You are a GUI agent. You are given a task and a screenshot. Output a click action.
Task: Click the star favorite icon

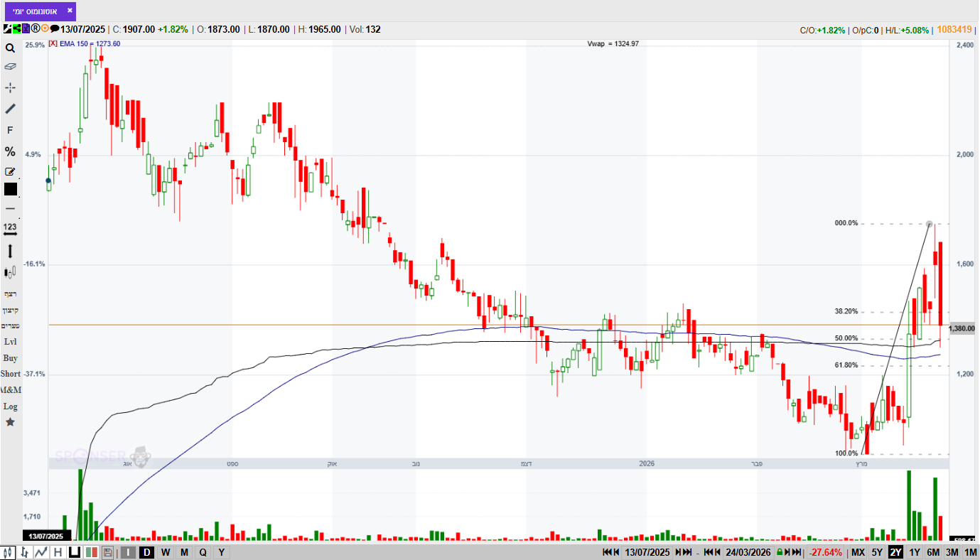(10, 422)
